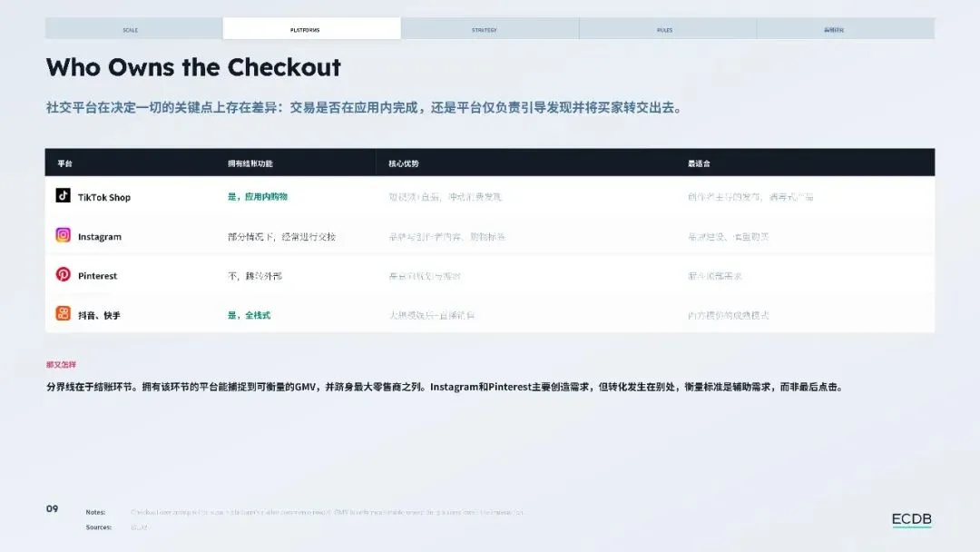Click the blue Chinese subtitle under the title
The image size is (980, 552).
point(365,107)
